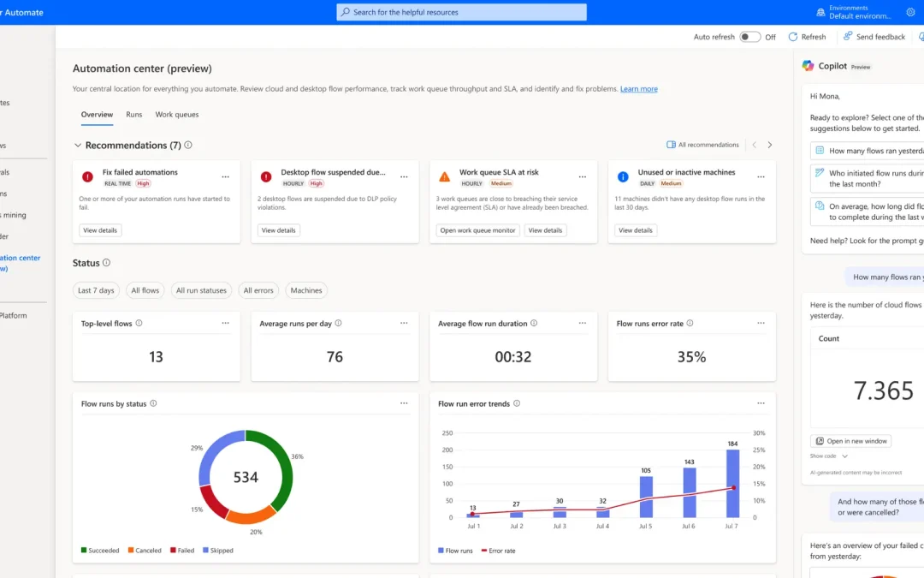Viewport: 924px width, 578px height.
Task: Click the Jul 7 bar showing 184
Action: (x=732, y=484)
